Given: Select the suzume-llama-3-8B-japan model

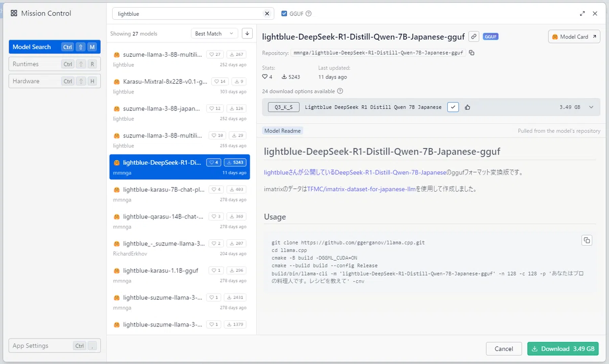Looking at the screenshot, I should (x=180, y=113).
